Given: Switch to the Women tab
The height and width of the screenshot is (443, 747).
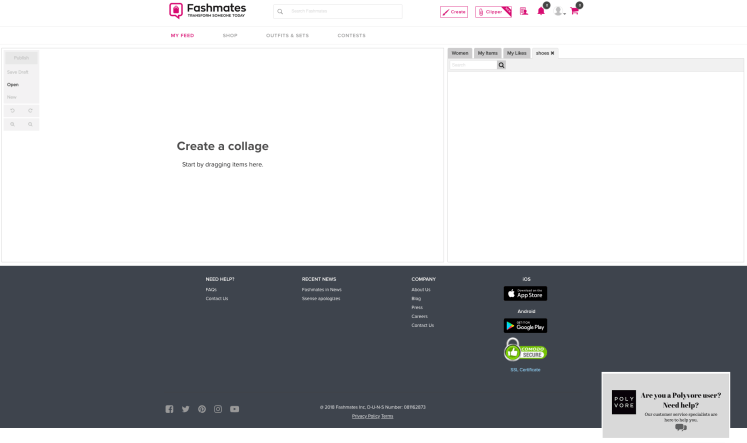Looking at the screenshot, I should (460, 53).
